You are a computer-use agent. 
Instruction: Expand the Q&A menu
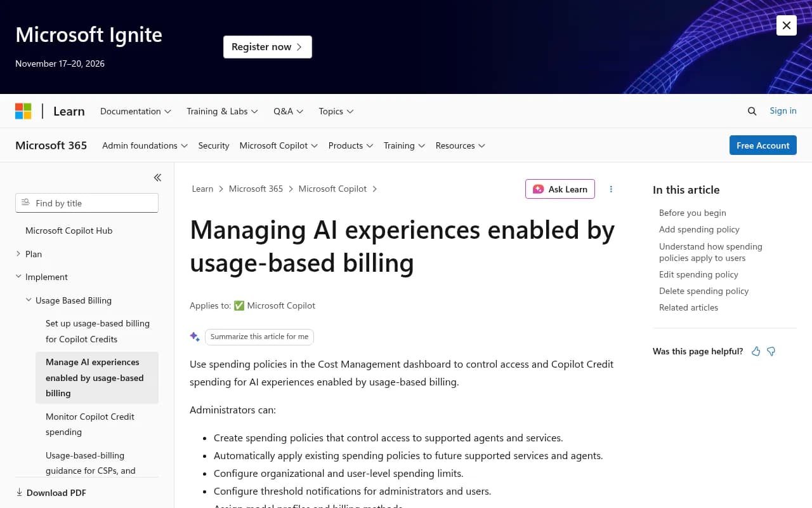tap(289, 111)
